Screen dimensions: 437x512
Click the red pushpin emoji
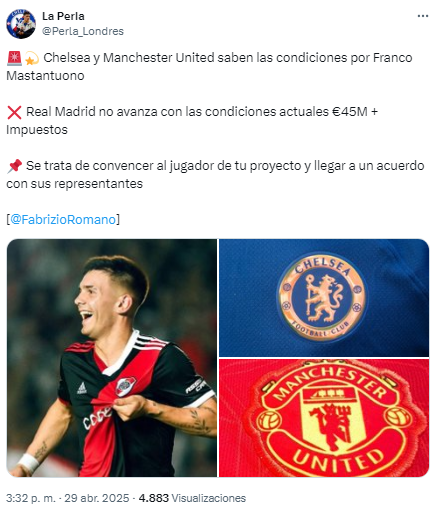14,166
